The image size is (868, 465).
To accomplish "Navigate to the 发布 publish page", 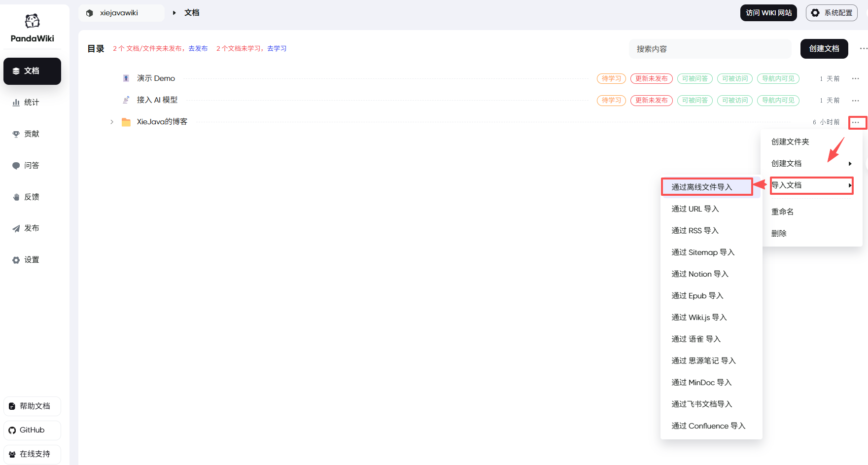I will point(32,228).
